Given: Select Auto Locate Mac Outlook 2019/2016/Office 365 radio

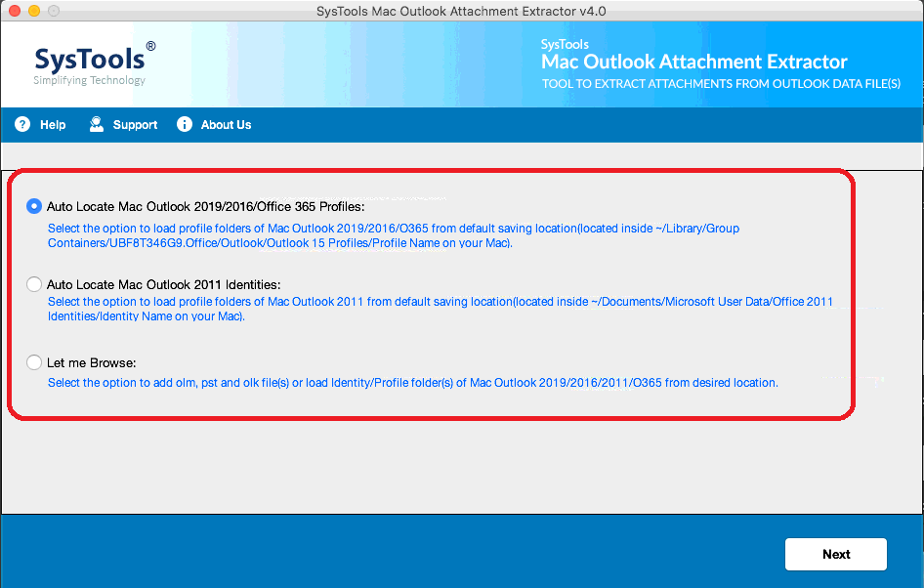Looking at the screenshot, I should point(34,206).
